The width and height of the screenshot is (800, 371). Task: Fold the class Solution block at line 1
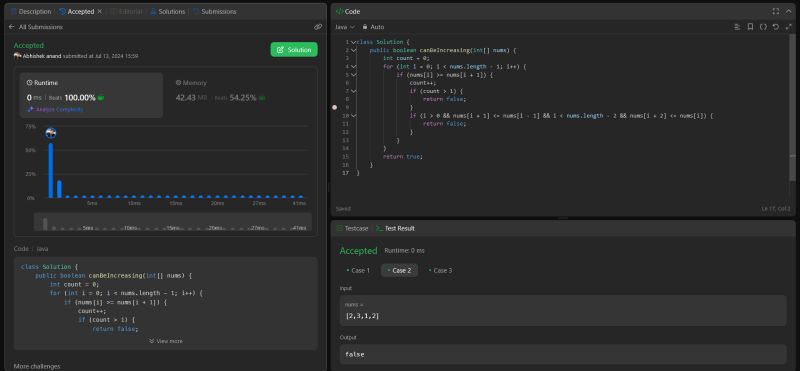pos(353,42)
